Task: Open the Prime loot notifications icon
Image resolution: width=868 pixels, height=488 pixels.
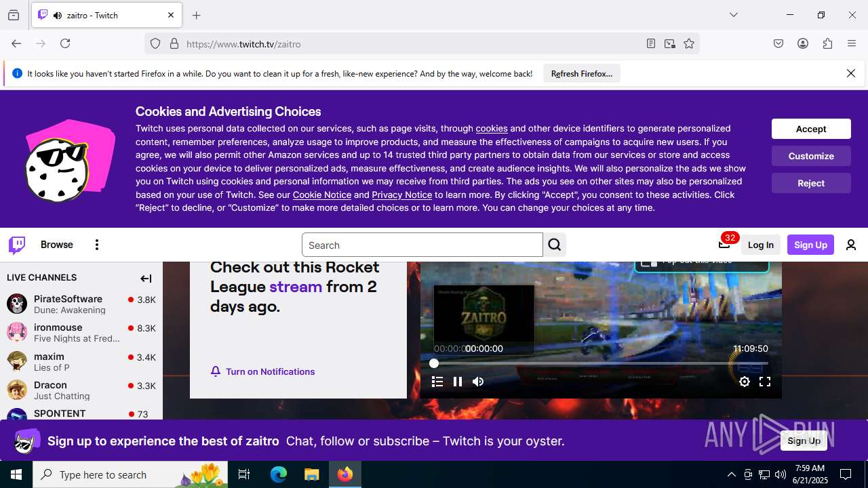Action: pos(724,245)
